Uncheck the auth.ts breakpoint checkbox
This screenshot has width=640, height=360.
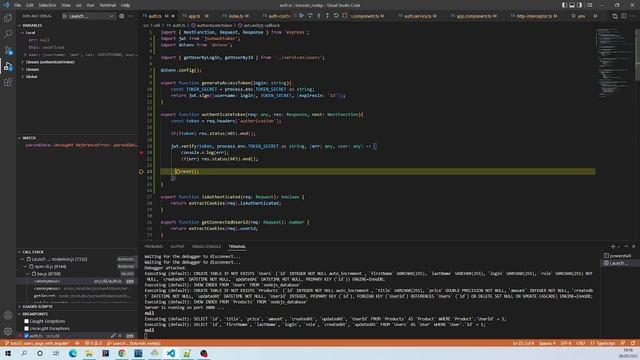tap(27, 336)
